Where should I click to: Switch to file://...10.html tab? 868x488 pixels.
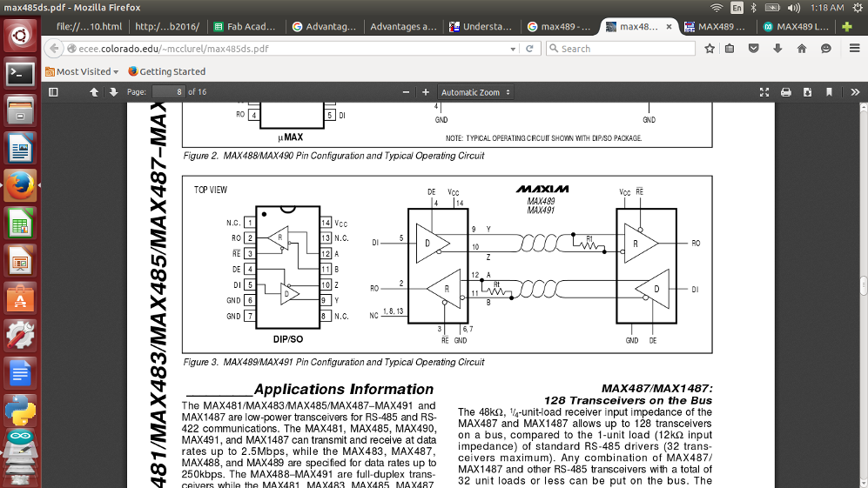click(89, 27)
